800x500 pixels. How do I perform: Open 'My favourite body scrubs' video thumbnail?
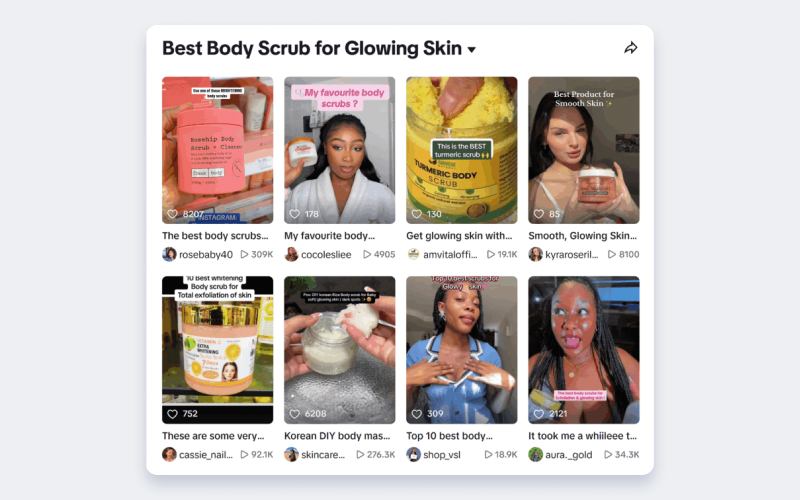(339, 150)
